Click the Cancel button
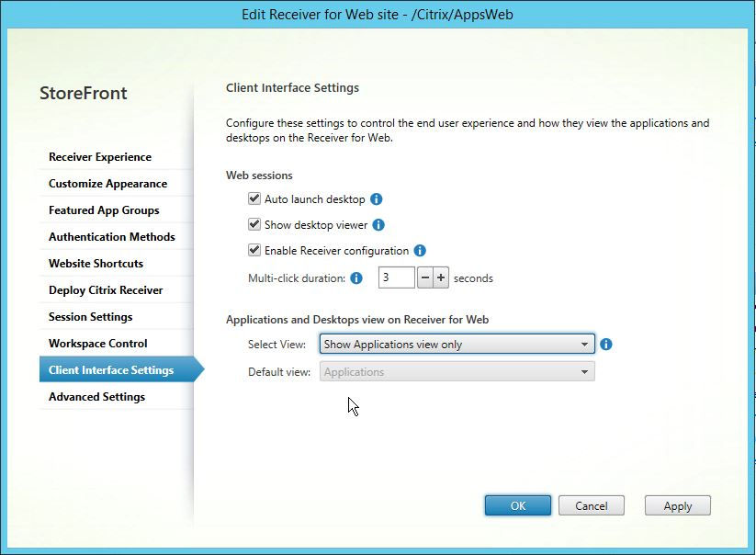756x555 pixels. click(591, 505)
